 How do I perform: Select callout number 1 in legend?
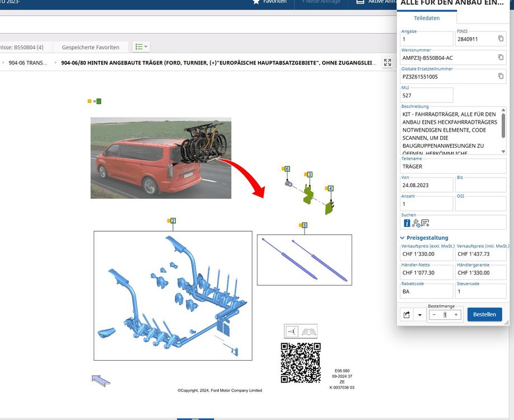[x=99, y=101]
